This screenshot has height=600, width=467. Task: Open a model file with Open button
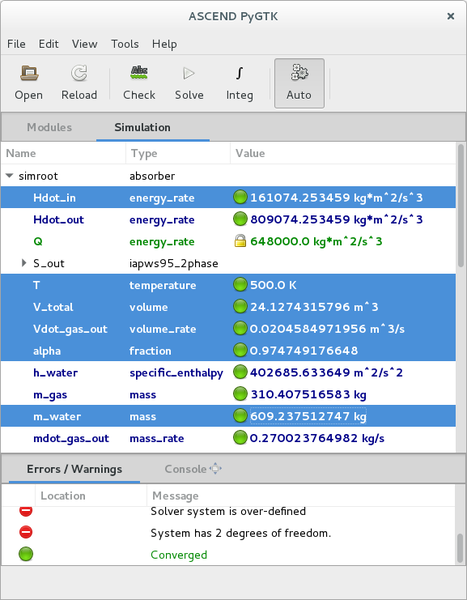pos(29,83)
